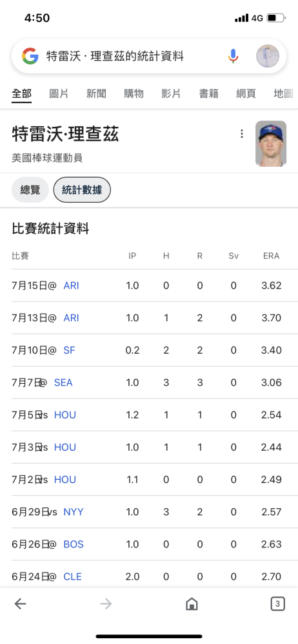
Task: Tap the browser forward arrow
Action: tap(106, 603)
